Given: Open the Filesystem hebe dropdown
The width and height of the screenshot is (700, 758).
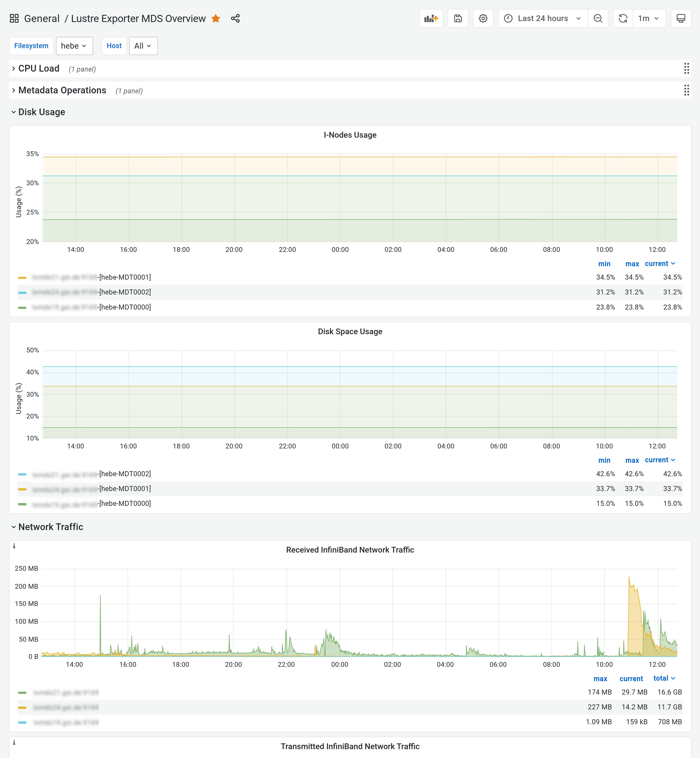Looking at the screenshot, I should (x=74, y=46).
